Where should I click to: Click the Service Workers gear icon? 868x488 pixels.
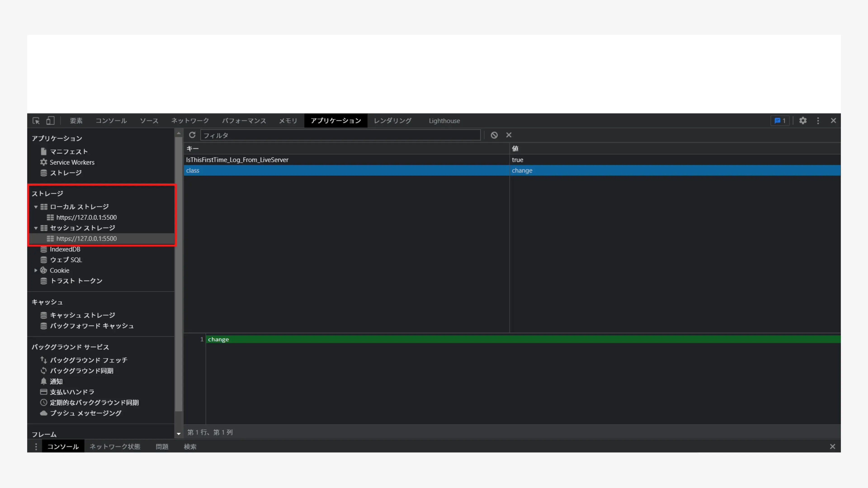[x=43, y=162]
